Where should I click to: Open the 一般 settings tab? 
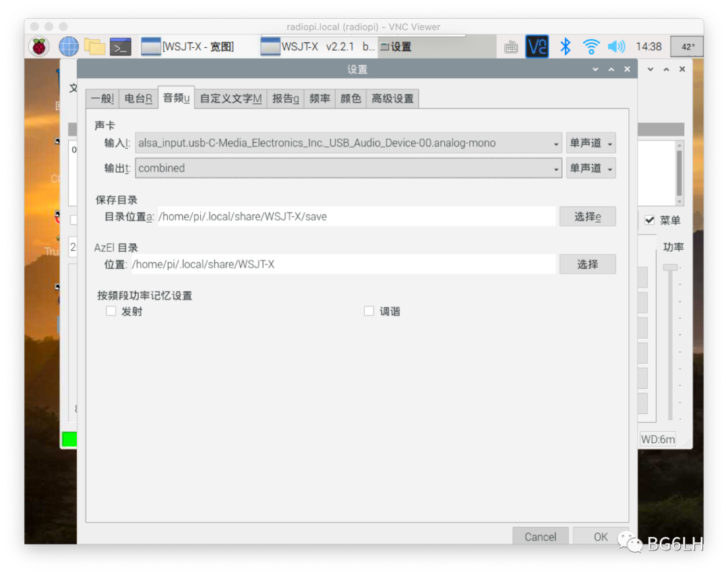pos(102,98)
